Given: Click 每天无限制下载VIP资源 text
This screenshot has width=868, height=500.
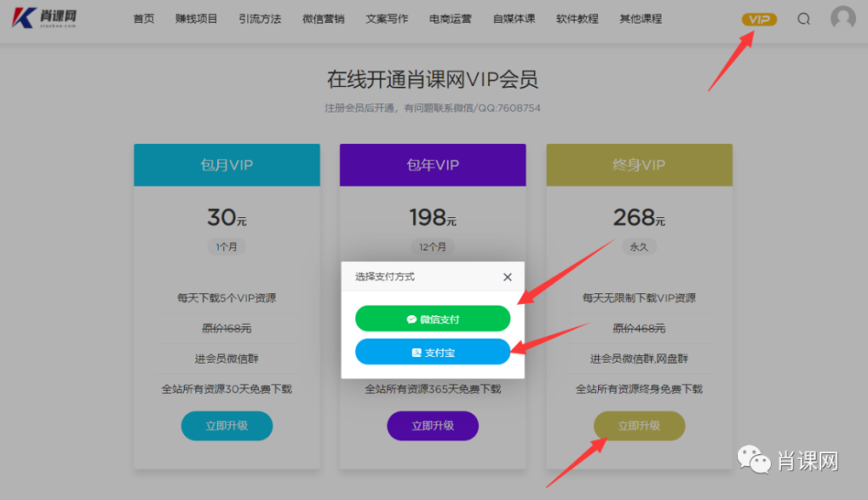Looking at the screenshot, I should click(x=640, y=298).
